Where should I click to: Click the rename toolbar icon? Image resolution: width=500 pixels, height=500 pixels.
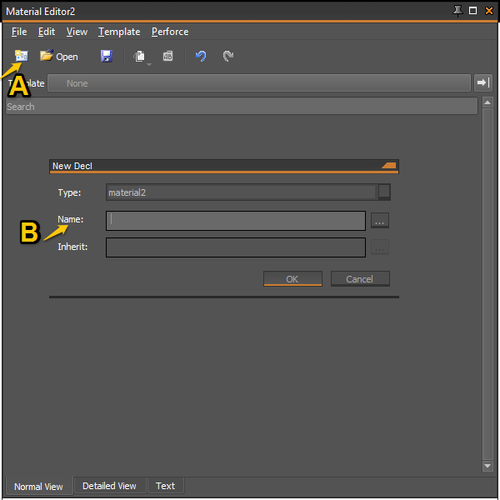pos(168,56)
